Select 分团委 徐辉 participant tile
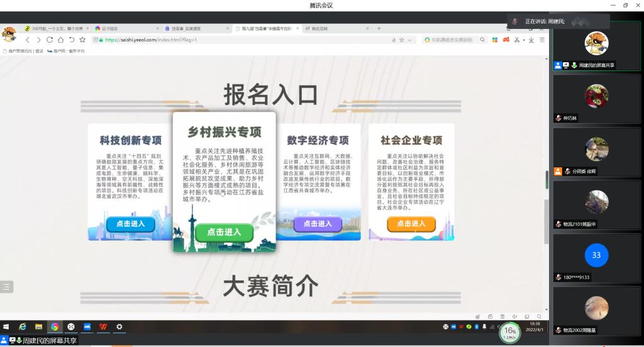The image size is (644, 347). pos(596,152)
